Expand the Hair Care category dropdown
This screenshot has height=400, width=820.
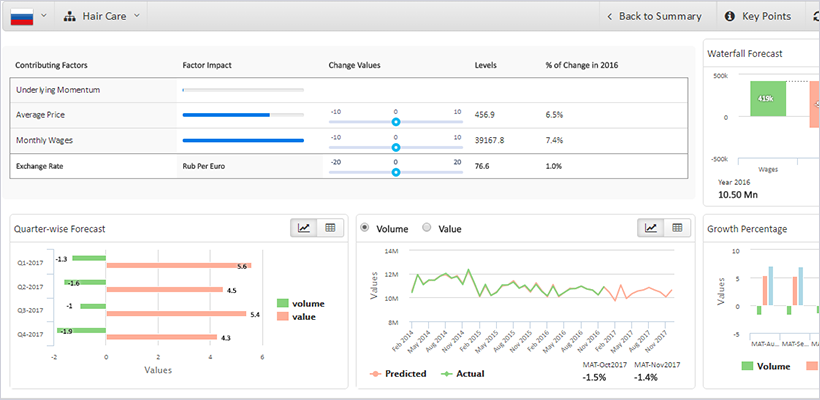[137, 16]
